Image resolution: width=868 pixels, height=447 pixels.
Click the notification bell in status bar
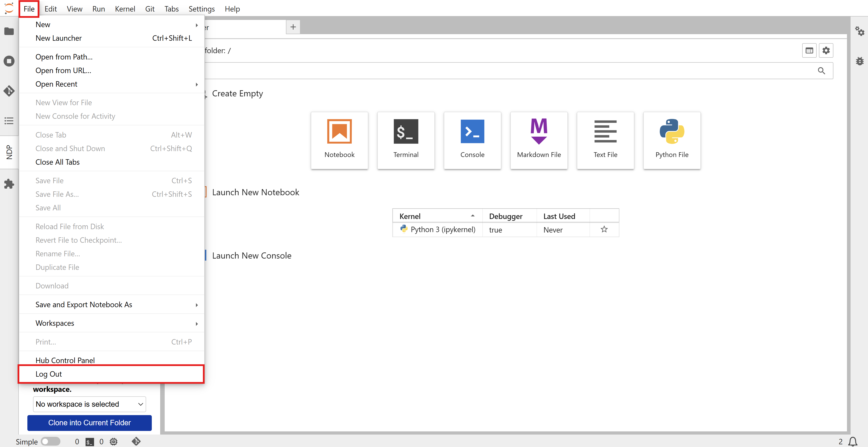point(853,441)
